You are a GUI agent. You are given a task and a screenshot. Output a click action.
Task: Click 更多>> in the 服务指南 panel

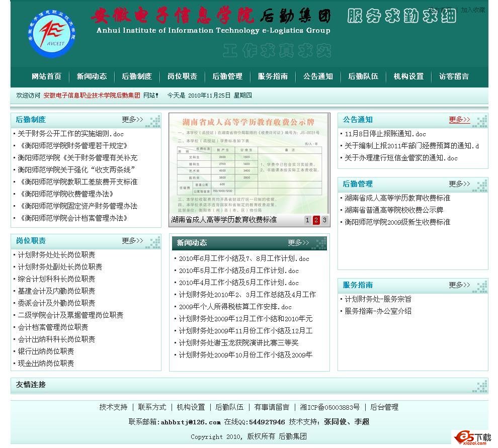tap(459, 285)
